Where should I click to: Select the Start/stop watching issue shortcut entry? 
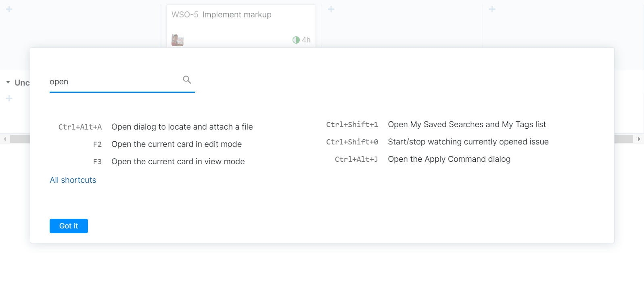coord(468,142)
